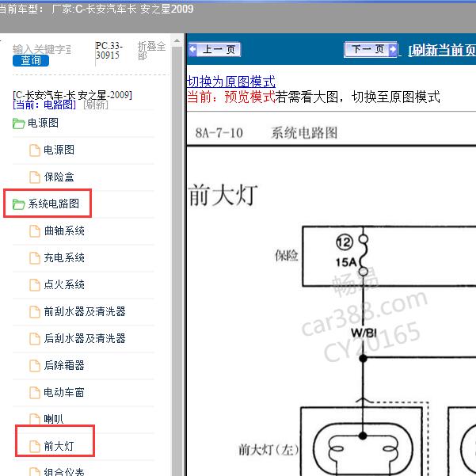The width and height of the screenshot is (476, 476).
Task: Click the 切换为原图模式 link
Action: pos(231,82)
